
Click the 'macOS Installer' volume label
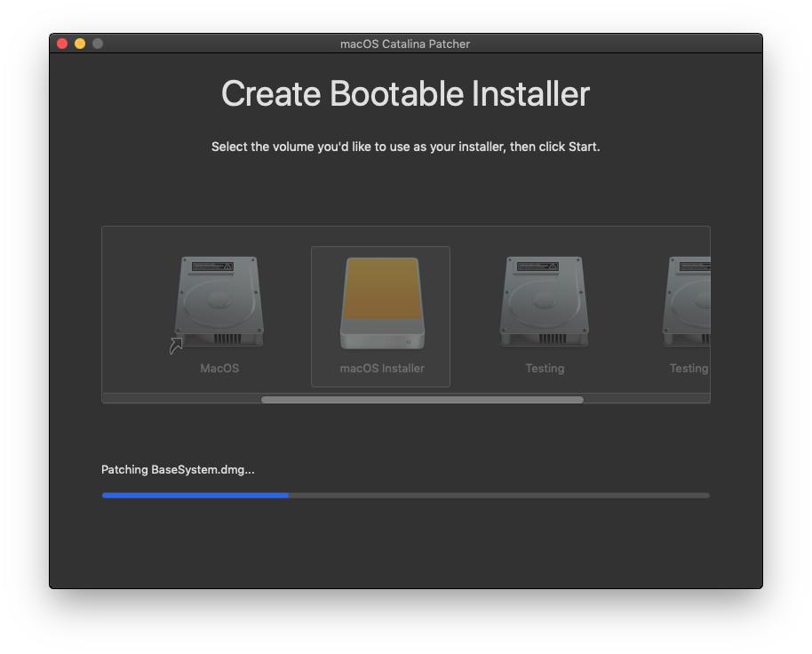(382, 368)
